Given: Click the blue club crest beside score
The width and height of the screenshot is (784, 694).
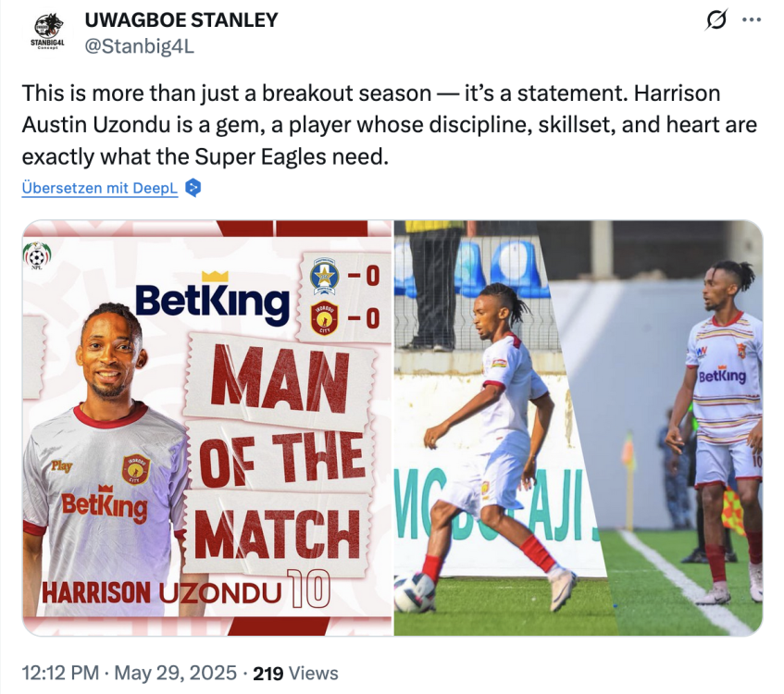Looking at the screenshot, I should click(x=325, y=273).
